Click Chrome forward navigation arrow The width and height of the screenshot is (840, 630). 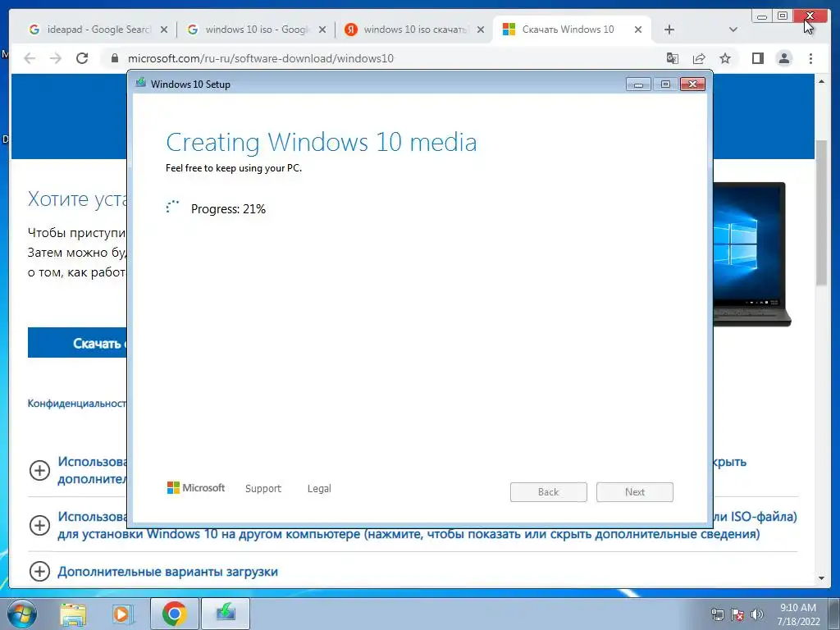(x=56, y=58)
